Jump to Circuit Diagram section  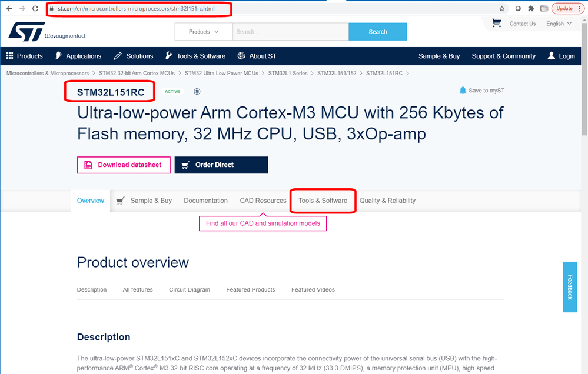190,290
